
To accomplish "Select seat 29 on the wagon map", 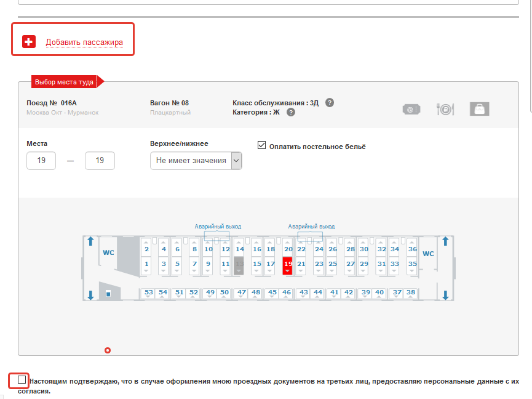I will 363,265.
